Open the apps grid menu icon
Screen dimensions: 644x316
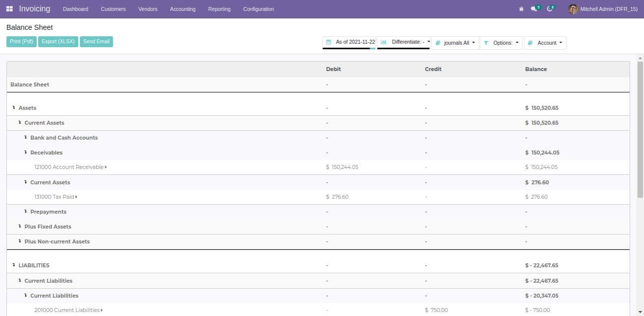coord(9,9)
